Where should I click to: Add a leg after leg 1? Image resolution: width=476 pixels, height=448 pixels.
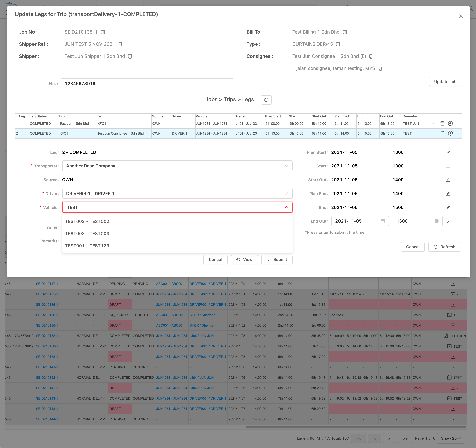pos(450,123)
